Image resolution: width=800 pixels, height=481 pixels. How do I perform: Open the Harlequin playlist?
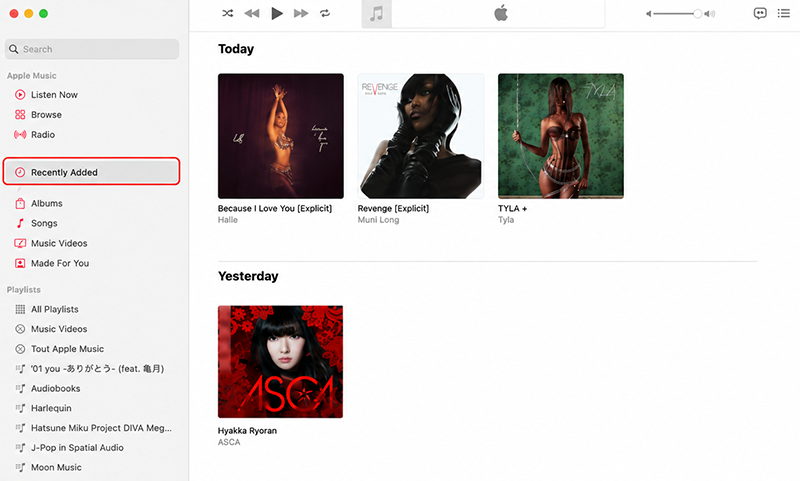[51, 408]
